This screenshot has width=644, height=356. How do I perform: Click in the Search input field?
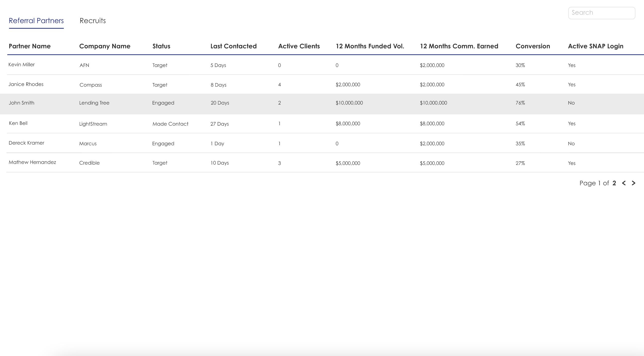coord(601,13)
